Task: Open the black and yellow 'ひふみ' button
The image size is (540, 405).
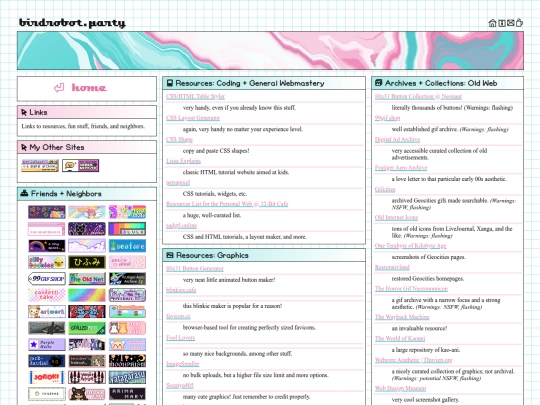Action: click(87, 262)
